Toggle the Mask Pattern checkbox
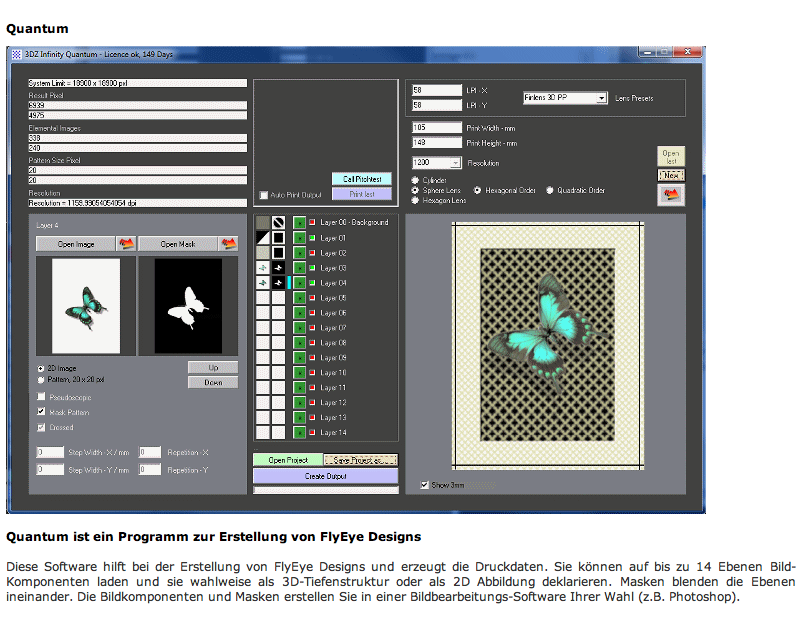 [41, 412]
